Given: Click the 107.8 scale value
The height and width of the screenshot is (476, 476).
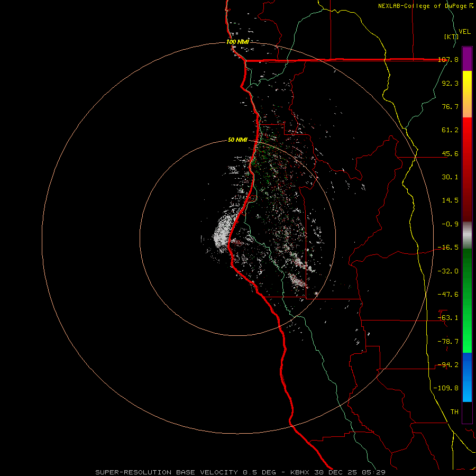Looking at the screenshot, I should (448, 59).
